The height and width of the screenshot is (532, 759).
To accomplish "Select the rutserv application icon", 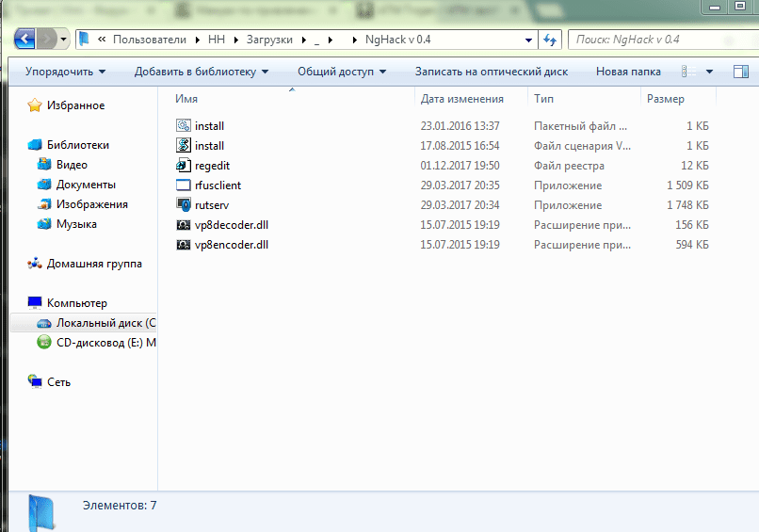I will (x=184, y=205).
